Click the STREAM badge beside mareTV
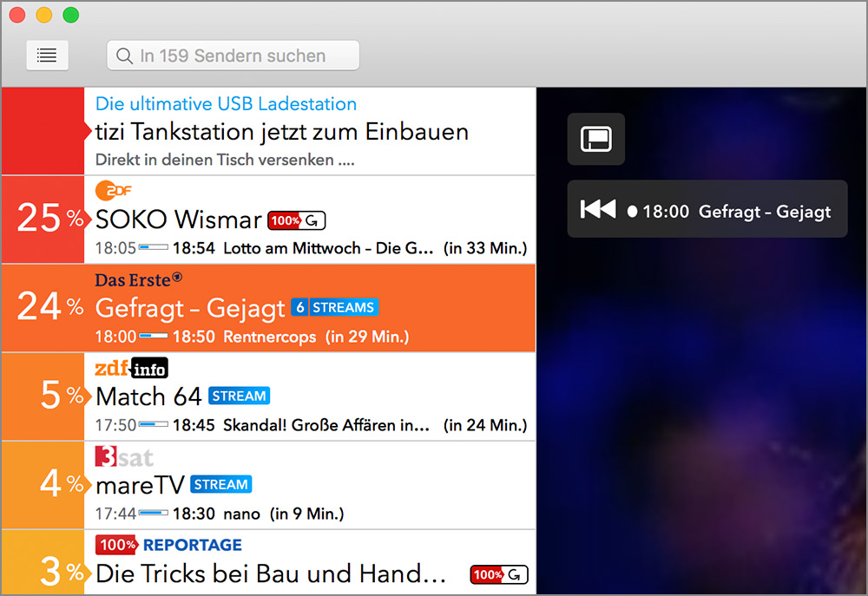868x596 pixels. point(220,484)
